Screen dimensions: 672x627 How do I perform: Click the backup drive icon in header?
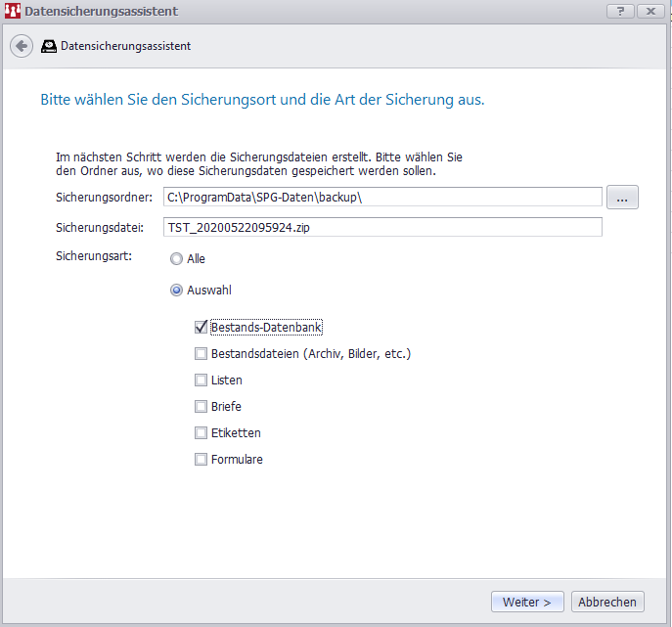(49, 46)
